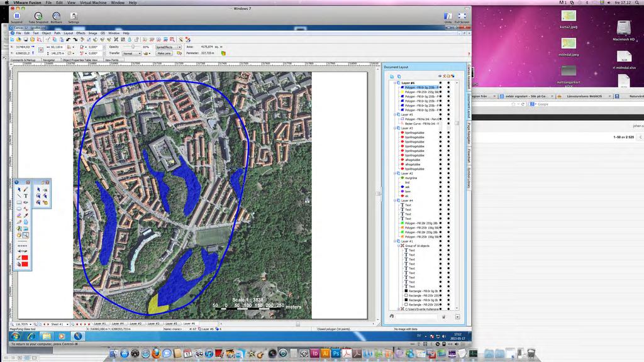Open VMware Settings icon
This screenshot has width=644, height=362.
[74, 17]
